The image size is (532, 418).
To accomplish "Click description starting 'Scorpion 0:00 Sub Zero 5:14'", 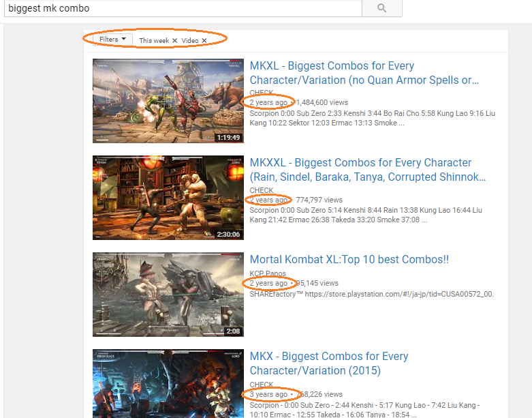I will [x=366, y=215].
